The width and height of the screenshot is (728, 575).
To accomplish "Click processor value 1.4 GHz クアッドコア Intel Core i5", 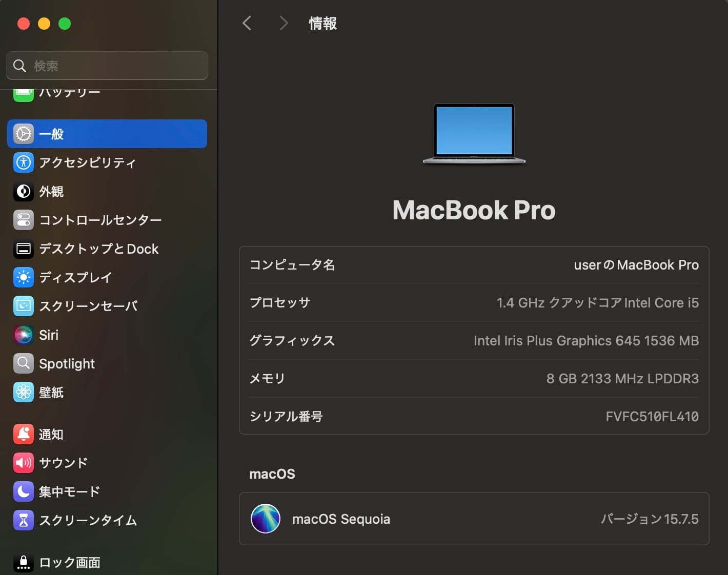I will click(598, 303).
